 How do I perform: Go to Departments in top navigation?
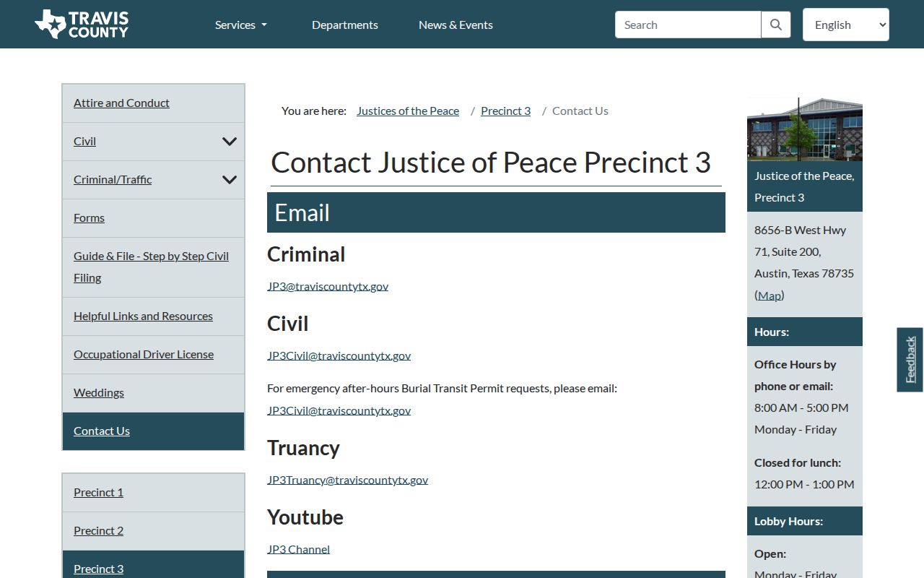345,25
